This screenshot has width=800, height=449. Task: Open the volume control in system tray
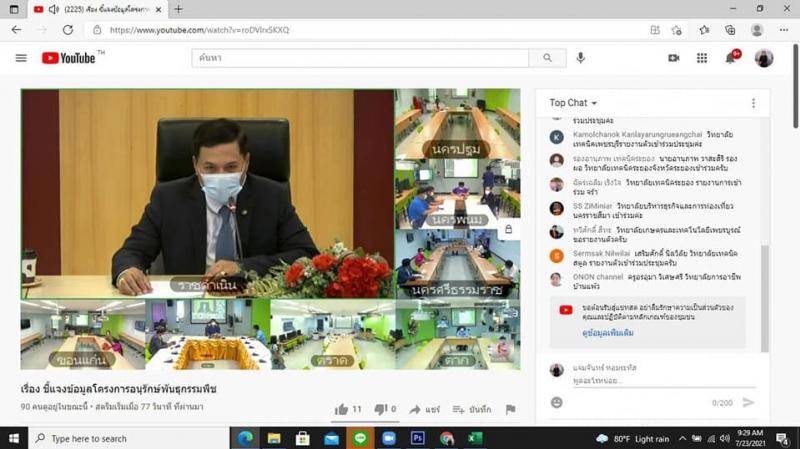[724, 439]
